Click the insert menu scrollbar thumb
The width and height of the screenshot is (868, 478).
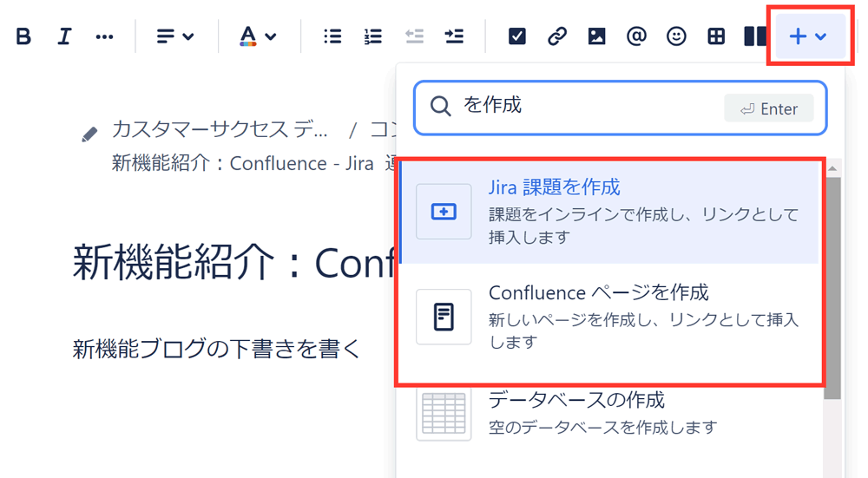[832, 288]
